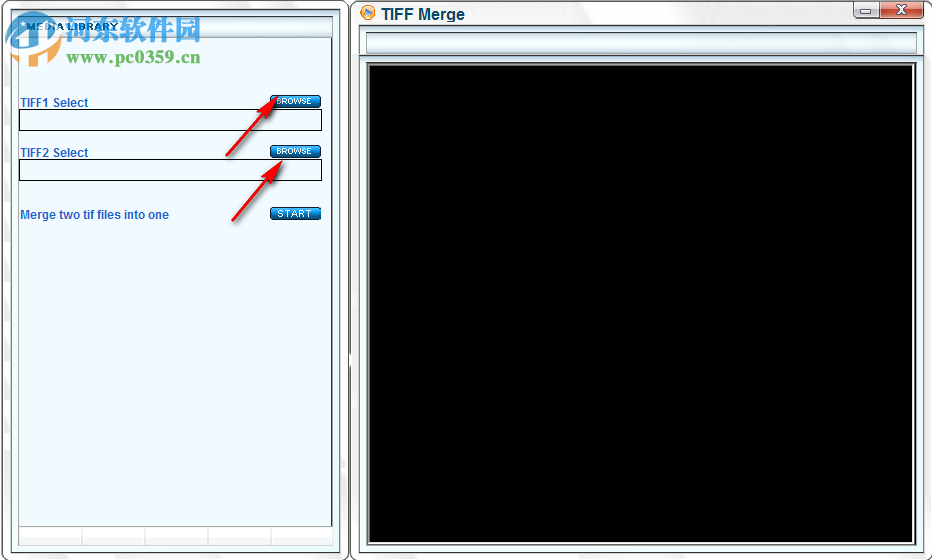Click the BROWSE button for TIFF1
The height and width of the screenshot is (560, 932).
(x=295, y=101)
